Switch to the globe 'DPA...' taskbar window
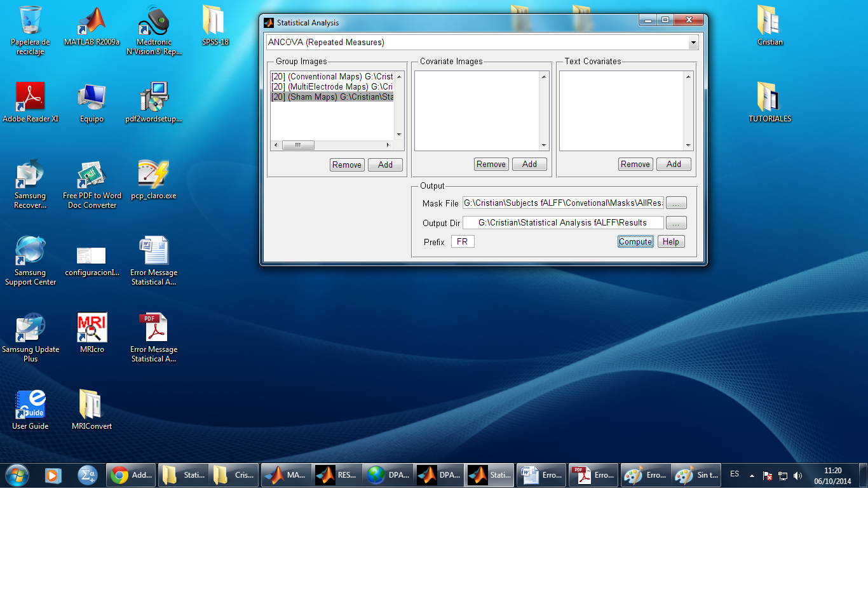 [x=388, y=475]
